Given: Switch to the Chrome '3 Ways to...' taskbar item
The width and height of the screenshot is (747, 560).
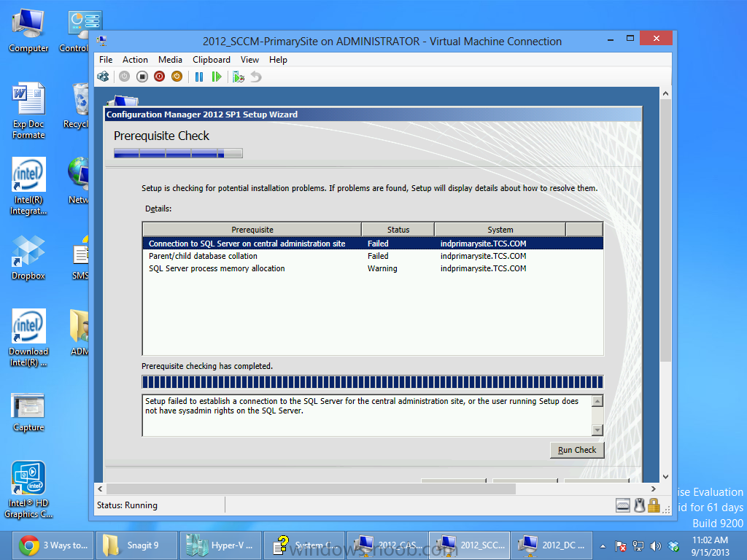Looking at the screenshot, I should point(53,545).
